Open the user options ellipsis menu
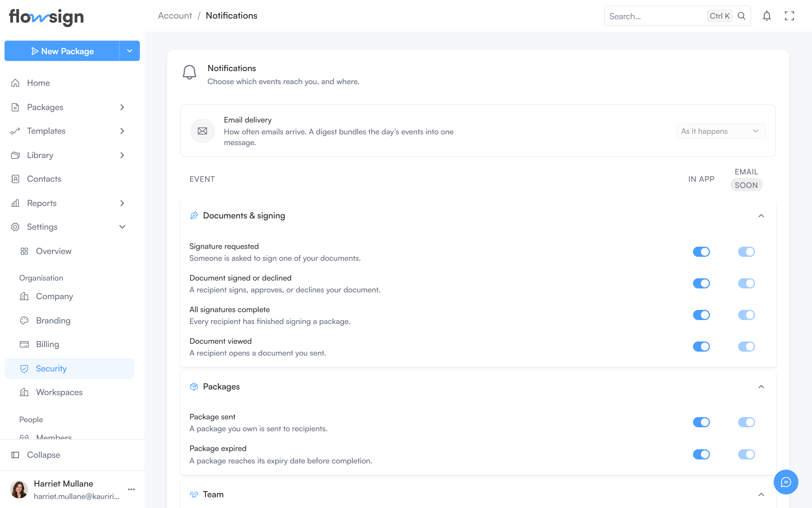The image size is (812, 508). 131,489
